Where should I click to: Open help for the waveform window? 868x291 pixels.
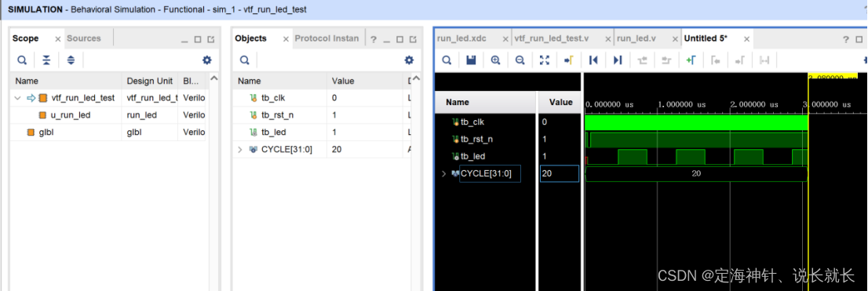pyautogui.click(x=846, y=39)
